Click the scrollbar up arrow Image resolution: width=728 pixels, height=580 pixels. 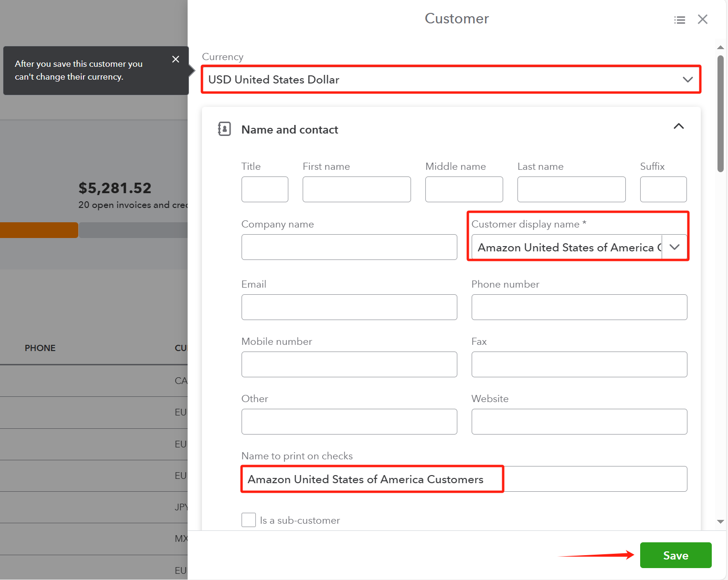(721, 47)
